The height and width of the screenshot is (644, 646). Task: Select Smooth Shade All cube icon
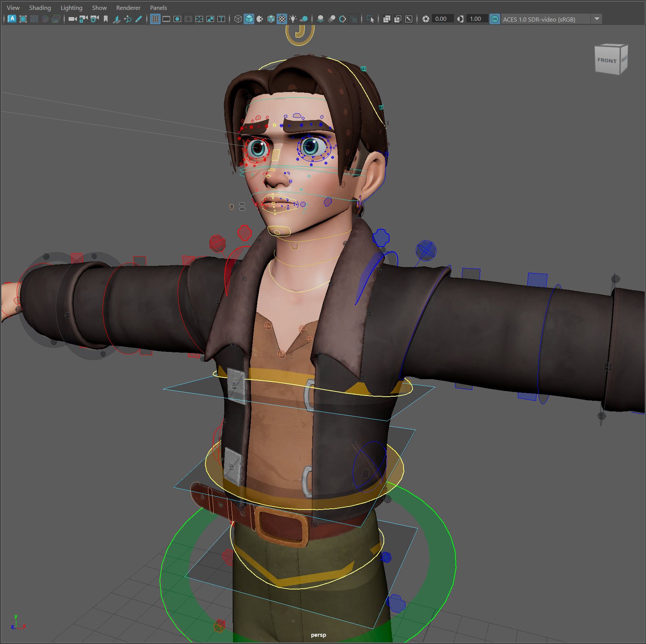click(x=249, y=19)
